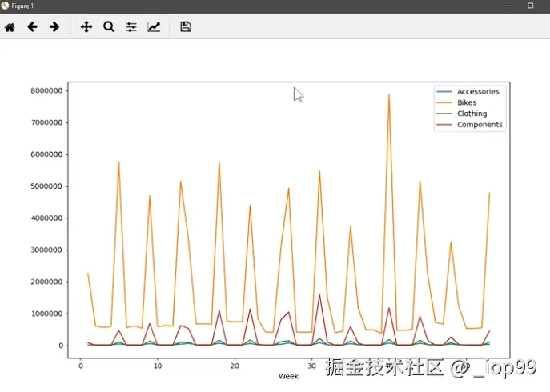550x392 pixels.
Task: Click the Week x-axis label
Action: (288, 376)
